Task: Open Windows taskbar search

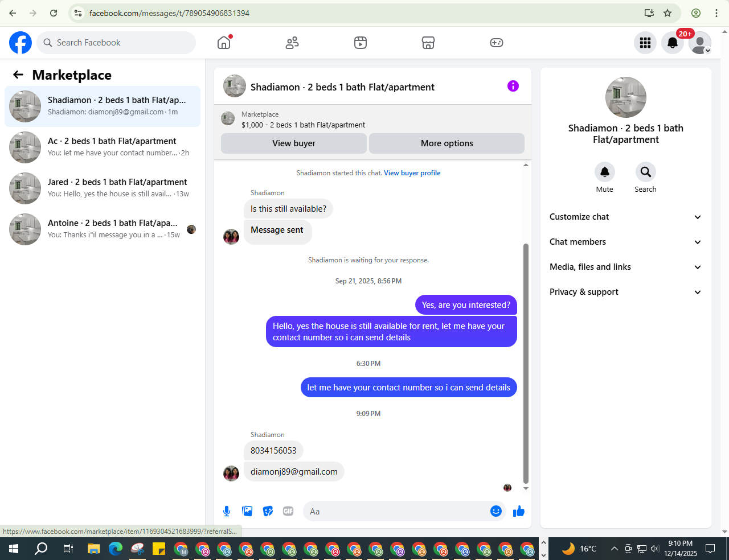Action: (41, 549)
